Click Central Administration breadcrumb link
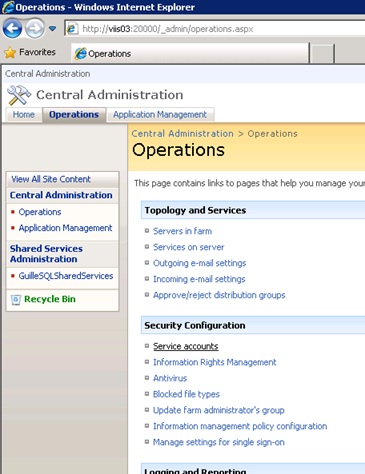Viewport: 365px width, 474px height. (182, 134)
